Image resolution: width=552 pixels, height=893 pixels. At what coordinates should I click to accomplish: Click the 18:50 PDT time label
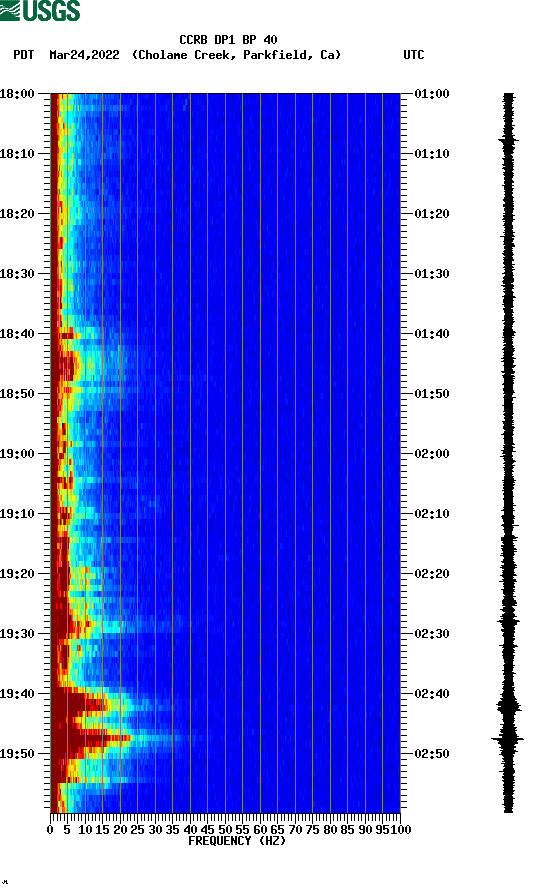(x=17, y=394)
